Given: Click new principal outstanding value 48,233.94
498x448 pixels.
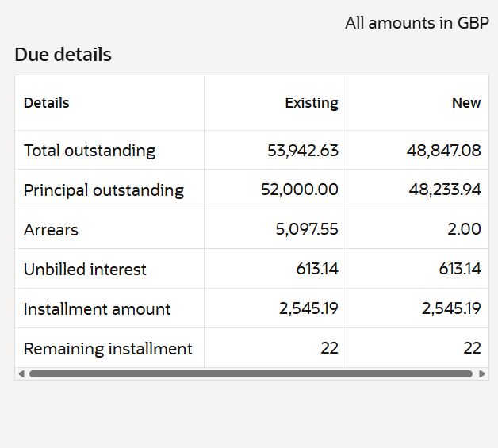Looking at the screenshot, I should pos(445,190).
